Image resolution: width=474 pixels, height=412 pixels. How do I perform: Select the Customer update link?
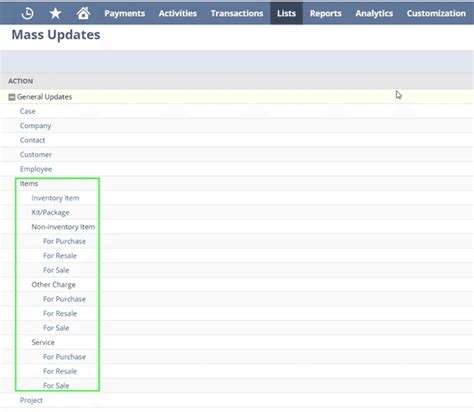(x=36, y=155)
